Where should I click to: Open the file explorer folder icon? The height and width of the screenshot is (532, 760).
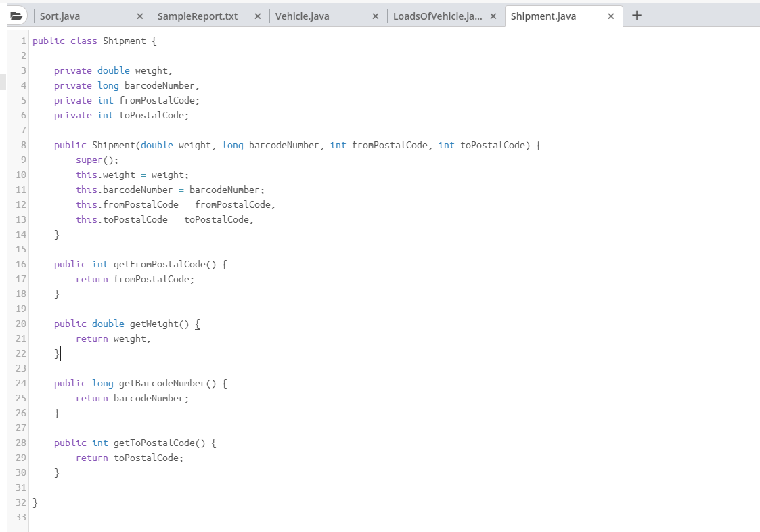pyautogui.click(x=16, y=14)
